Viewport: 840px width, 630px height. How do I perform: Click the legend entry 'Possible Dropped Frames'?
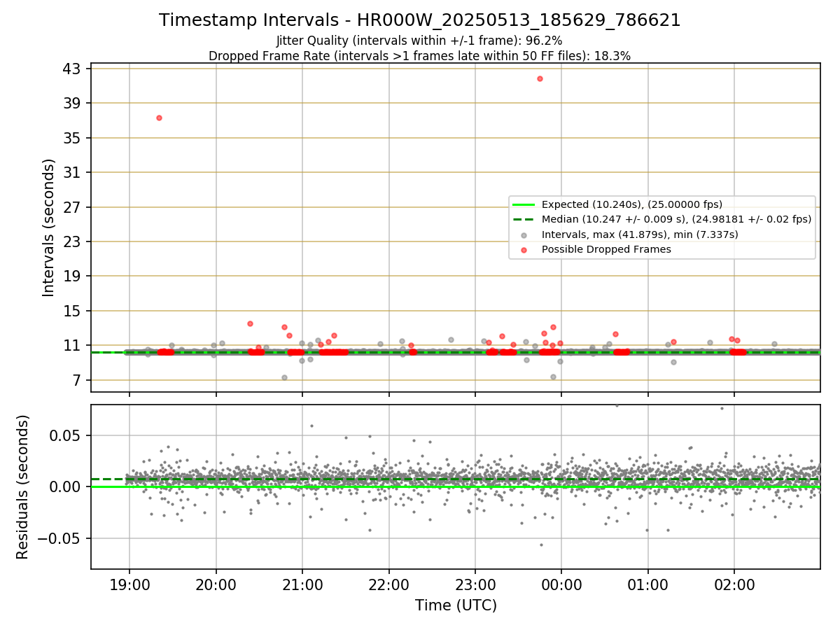point(606,249)
